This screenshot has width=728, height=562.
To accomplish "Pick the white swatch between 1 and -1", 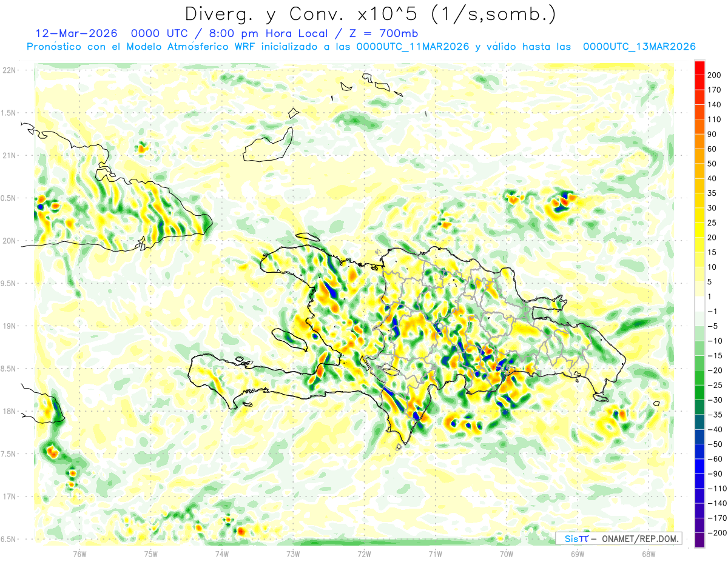I will (x=699, y=304).
